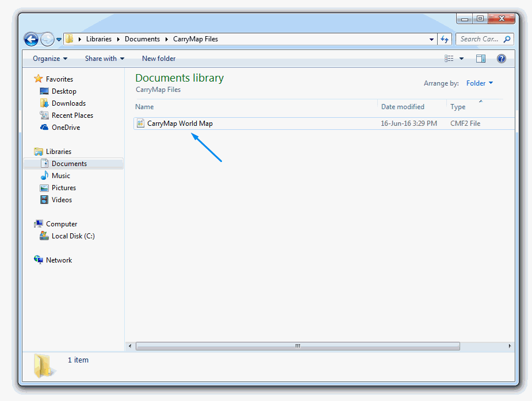Viewport: 532px width, 401px height.
Task: Open the Help question mark icon
Action: (501, 59)
